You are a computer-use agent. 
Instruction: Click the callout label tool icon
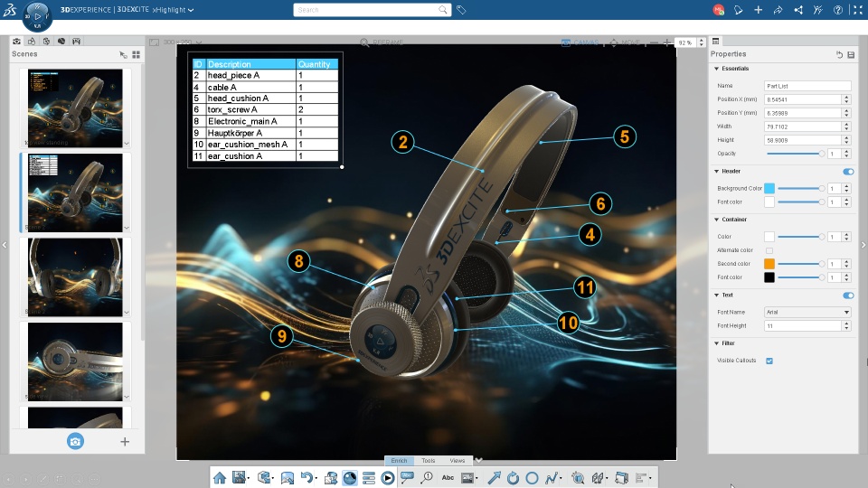[x=407, y=477]
